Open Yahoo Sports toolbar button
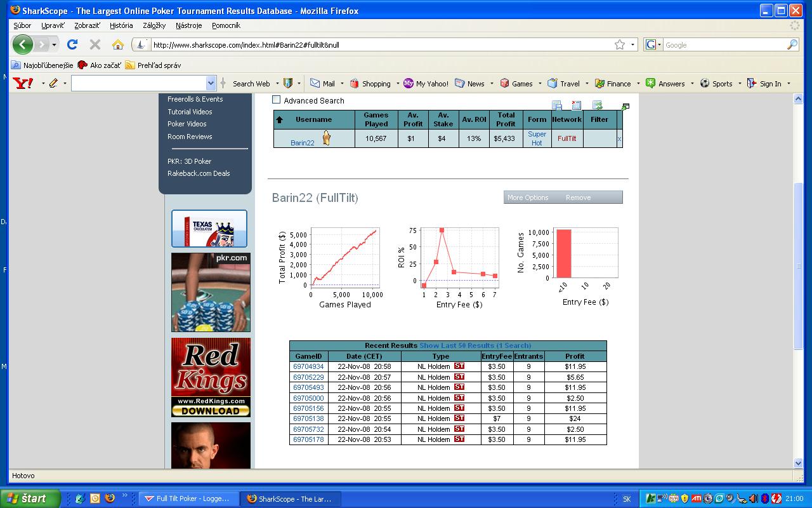 (x=716, y=83)
